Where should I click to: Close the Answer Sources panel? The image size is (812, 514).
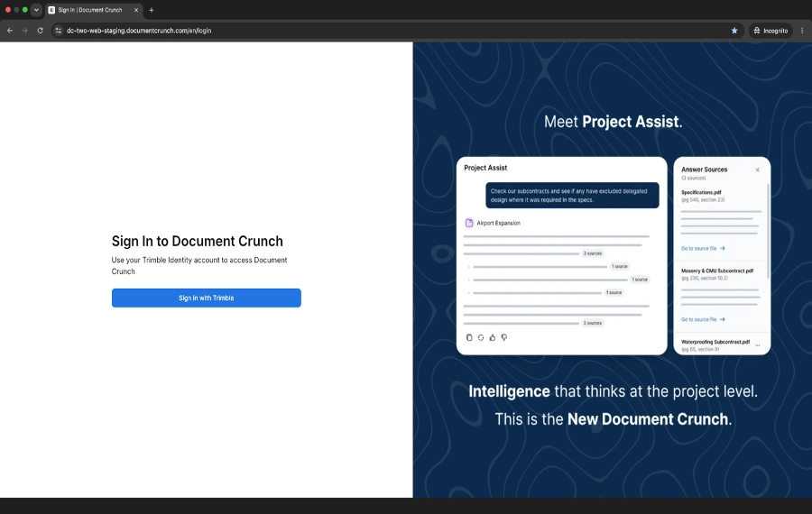coord(757,170)
